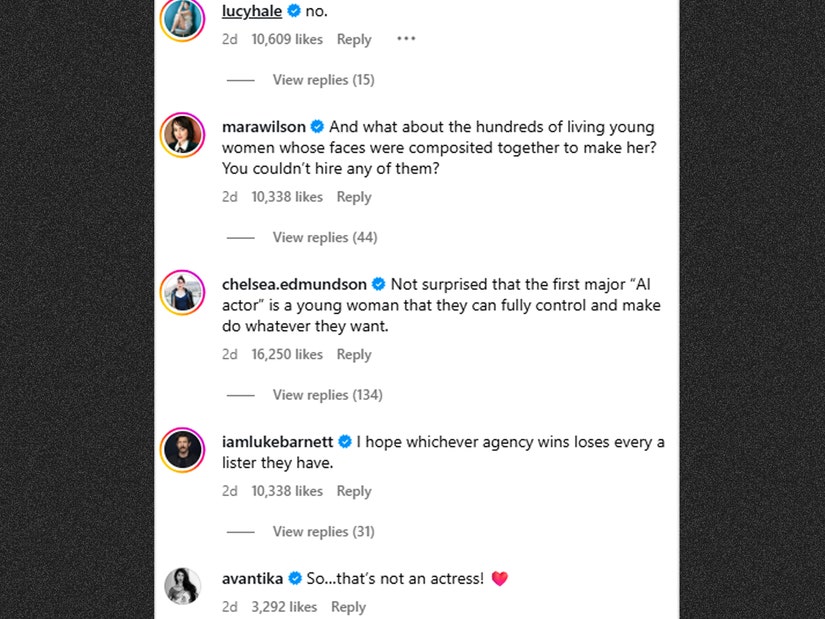
Task: Click lucyhale's profile picture
Action: pyautogui.click(x=182, y=18)
